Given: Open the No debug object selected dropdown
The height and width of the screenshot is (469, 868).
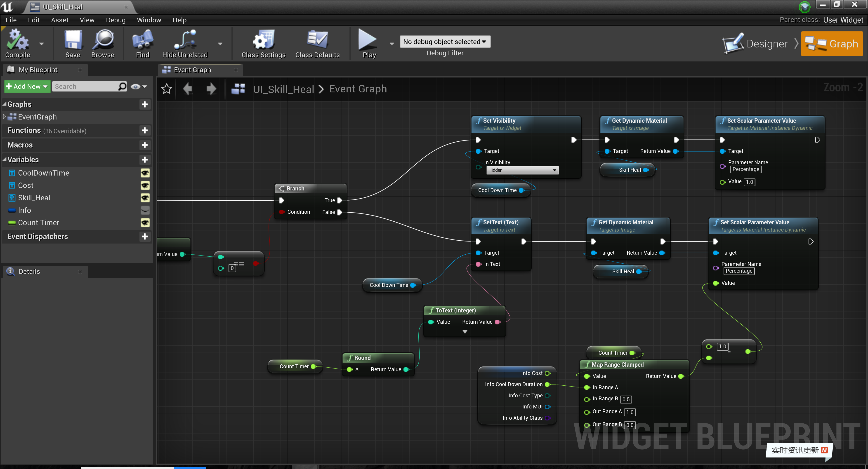Looking at the screenshot, I should (x=445, y=41).
